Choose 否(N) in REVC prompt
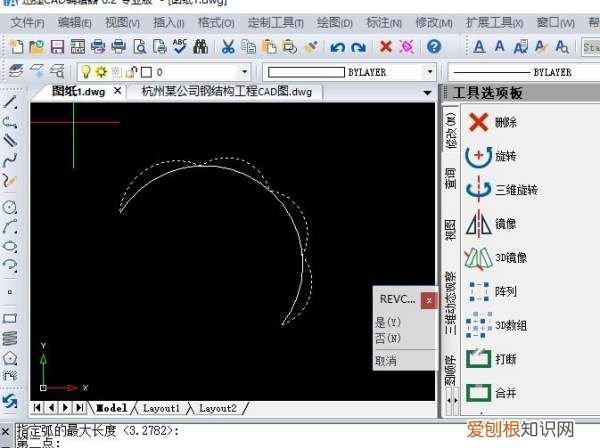The height and width of the screenshot is (448, 600). (388, 338)
